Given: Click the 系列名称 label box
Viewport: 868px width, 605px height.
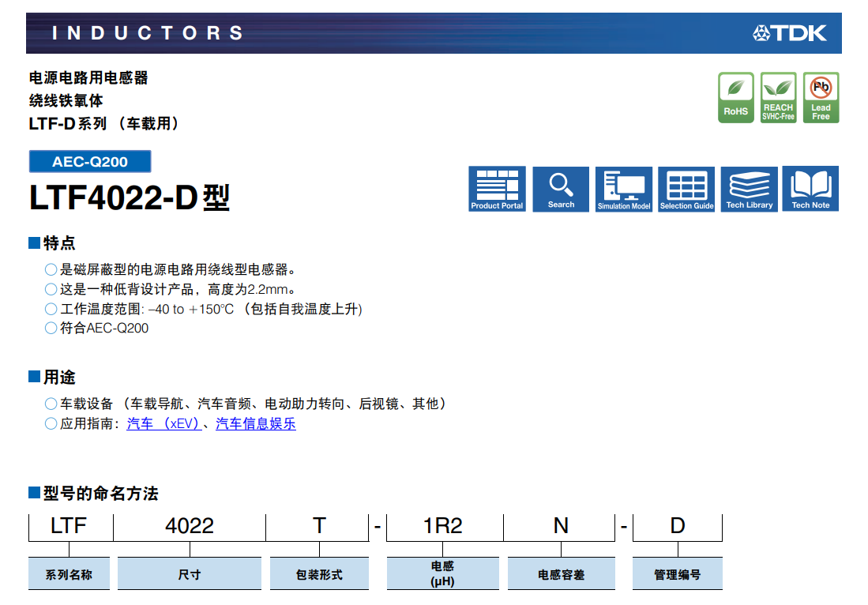Looking at the screenshot, I should pyautogui.click(x=69, y=574).
